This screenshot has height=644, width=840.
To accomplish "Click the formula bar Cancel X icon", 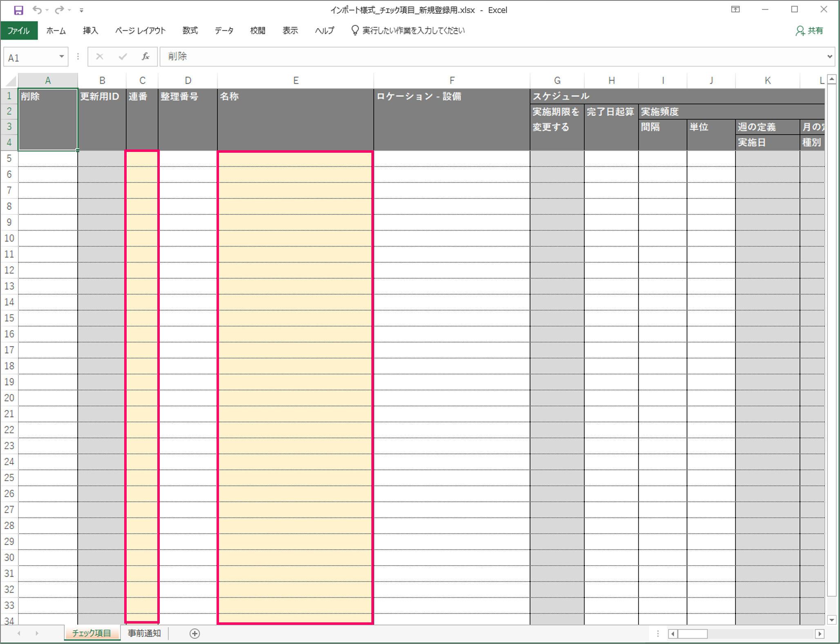I will click(x=100, y=56).
